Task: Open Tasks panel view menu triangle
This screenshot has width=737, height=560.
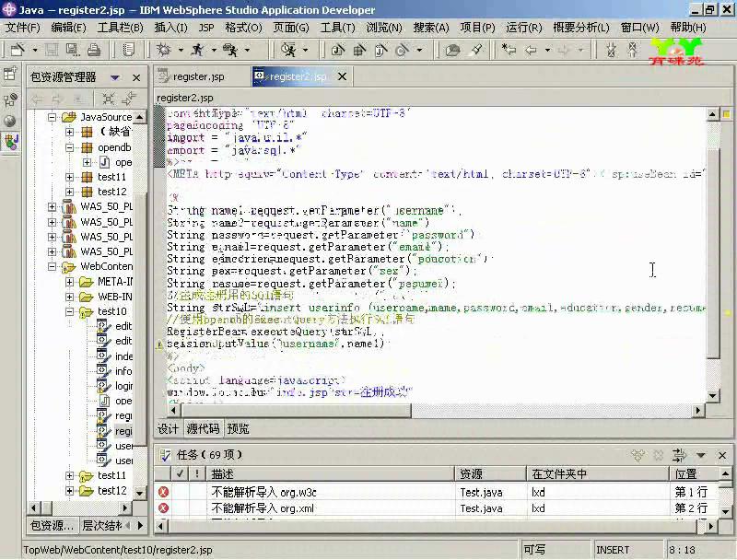Action: point(701,455)
